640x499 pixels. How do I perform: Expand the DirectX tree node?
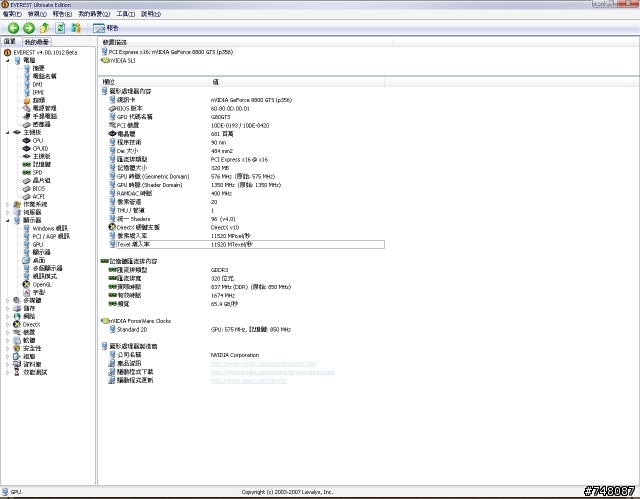[x=7, y=324]
